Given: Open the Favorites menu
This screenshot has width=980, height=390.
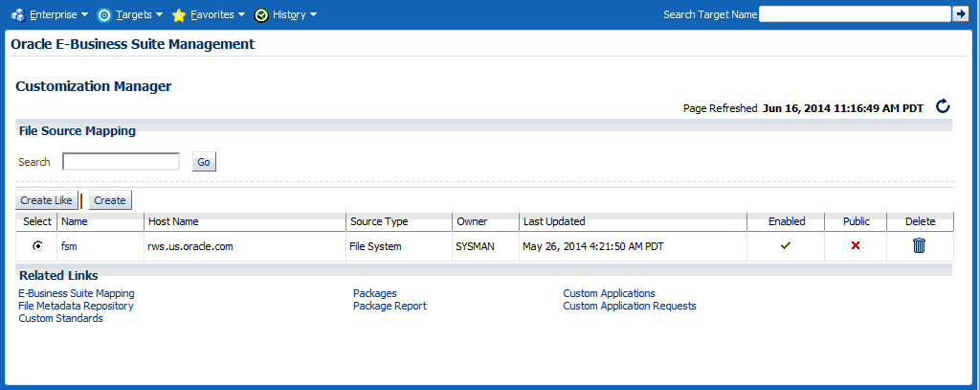Looking at the screenshot, I should (212, 14).
